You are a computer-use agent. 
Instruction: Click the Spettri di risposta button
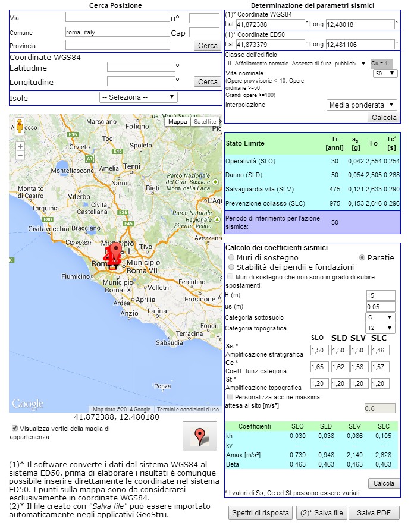pyautogui.click(x=261, y=512)
